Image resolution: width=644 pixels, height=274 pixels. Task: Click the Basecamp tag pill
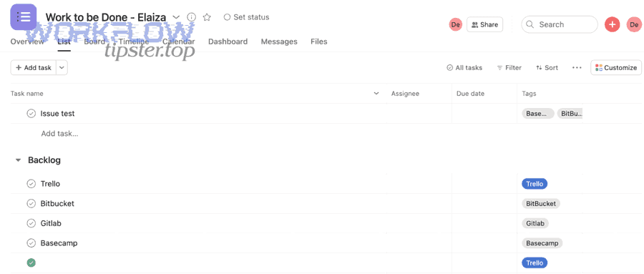pos(542,243)
